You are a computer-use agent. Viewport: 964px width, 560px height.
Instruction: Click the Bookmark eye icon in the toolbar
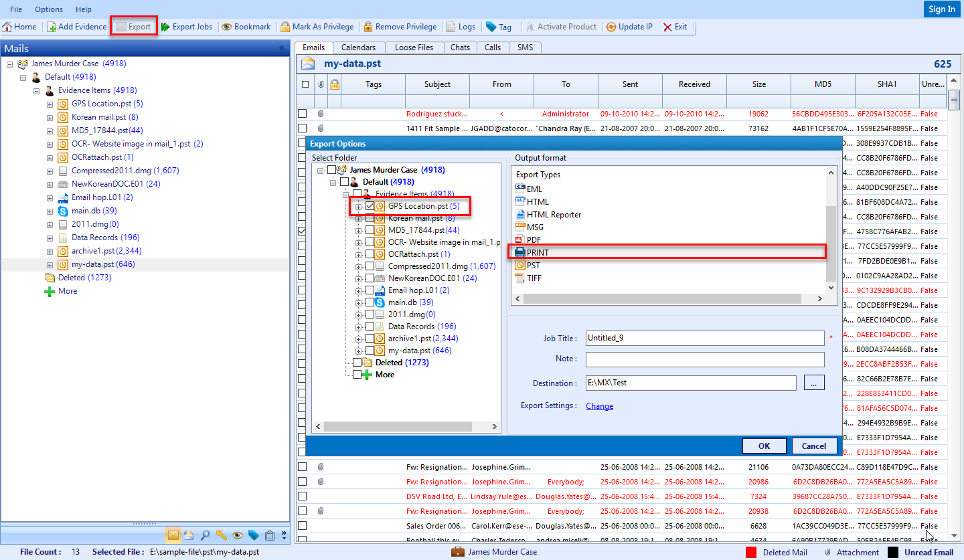pyautogui.click(x=227, y=27)
